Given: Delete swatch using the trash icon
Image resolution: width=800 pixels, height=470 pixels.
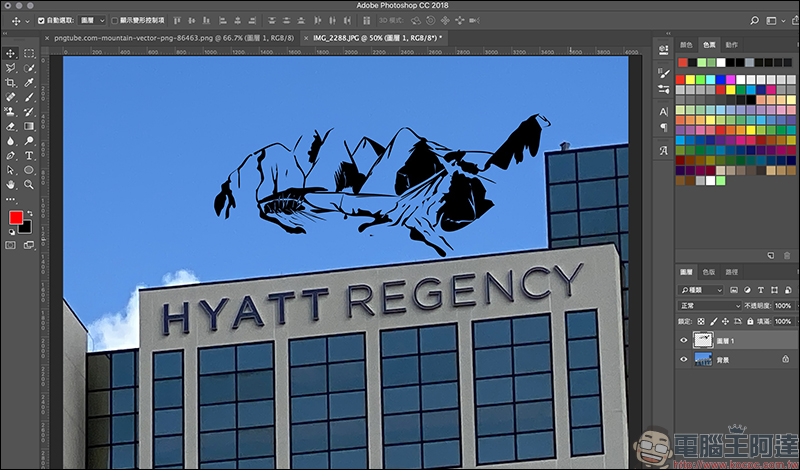Looking at the screenshot, I should 788,256.
